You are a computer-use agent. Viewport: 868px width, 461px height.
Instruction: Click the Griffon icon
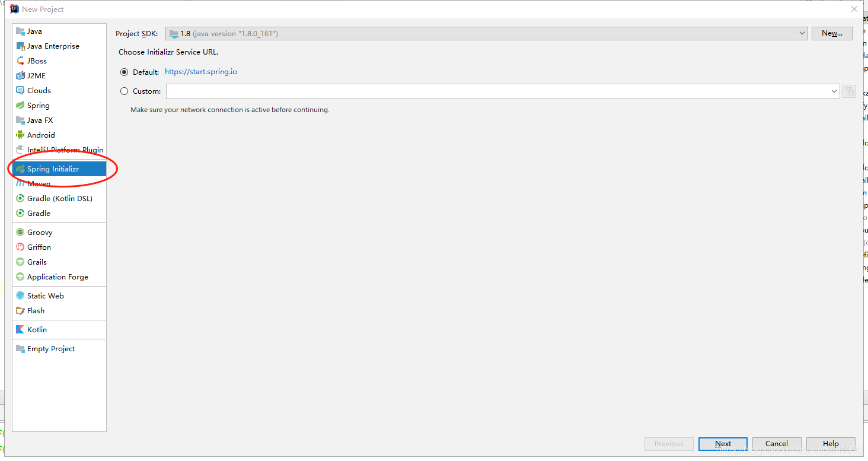(x=20, y=247)
